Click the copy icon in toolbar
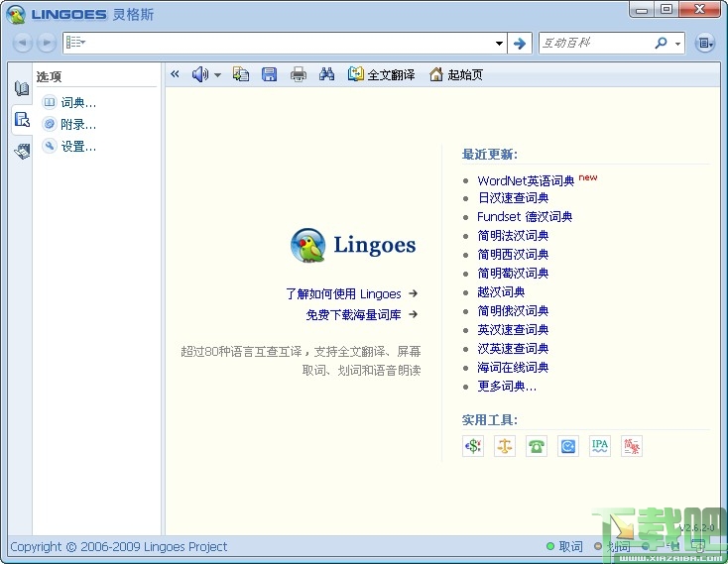Image resolution: width=728 pixels, height=564 pixels. click(x=240, y=74)
